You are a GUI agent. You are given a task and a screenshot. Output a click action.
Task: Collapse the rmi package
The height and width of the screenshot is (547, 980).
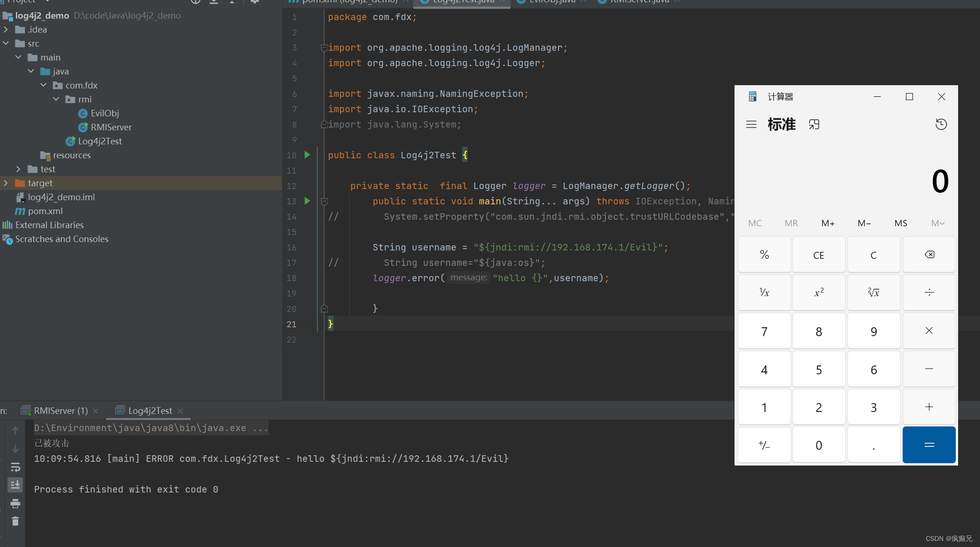56,99
